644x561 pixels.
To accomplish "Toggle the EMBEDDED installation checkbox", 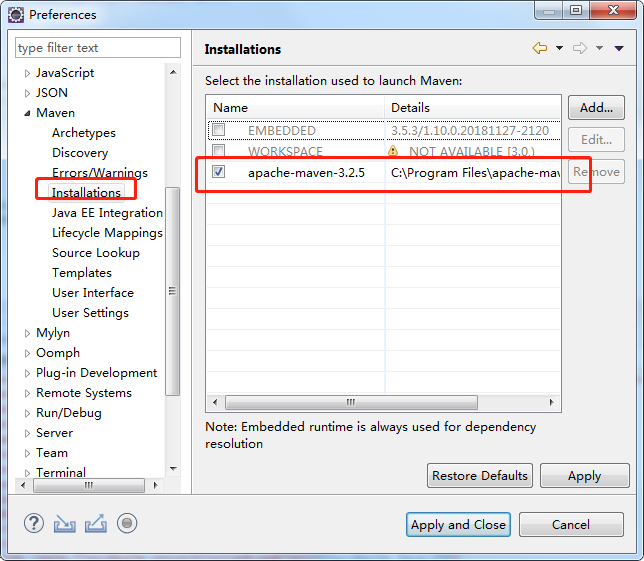I will click(x=218, y=130).
